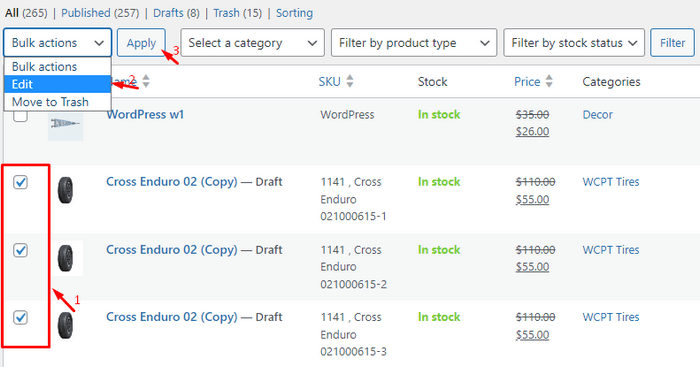Image resolution: width=700 pixels, height=367 pixels.
Task: Open WCPT Tires category for SKU 021000615-1
Action: [611, 182]
